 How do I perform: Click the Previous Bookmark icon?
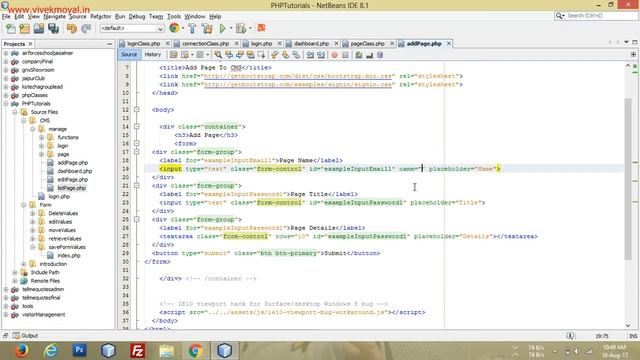[274, 55]
